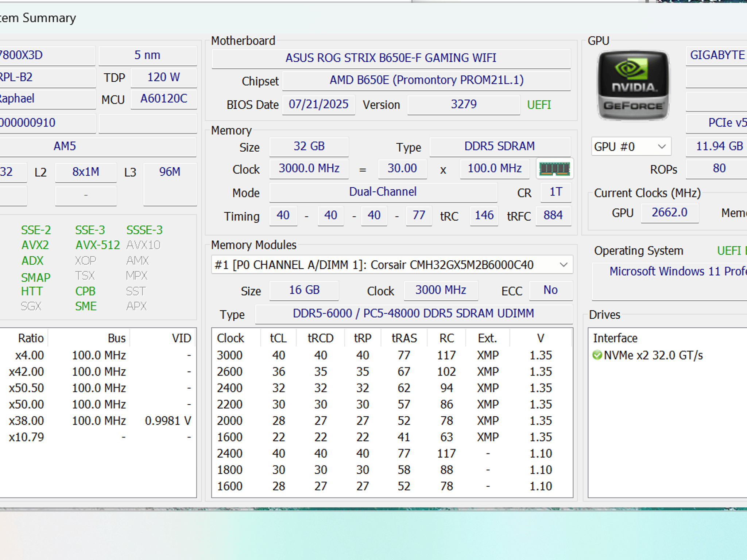The image size is (747, 560).
Task: Click the tRFC value 884
Action: point(553,215)
